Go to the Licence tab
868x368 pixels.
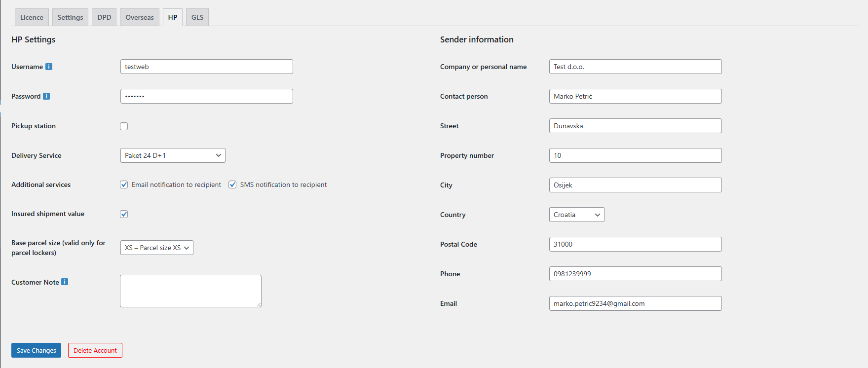click(x=32, y=17)
